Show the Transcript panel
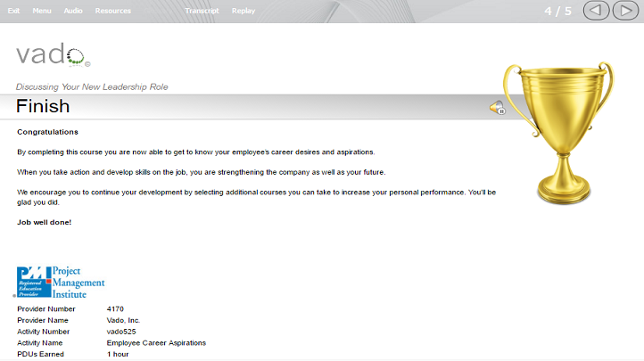This screenshot has height=361, width=644. pyautogui.click(x=202, y=11)
